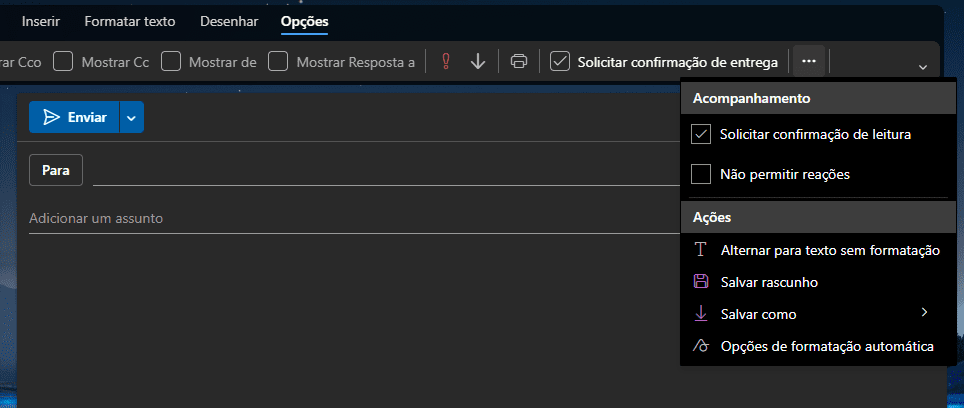
Task: Enable Não permitir reações checkbox
Action: tap(701, 174)
